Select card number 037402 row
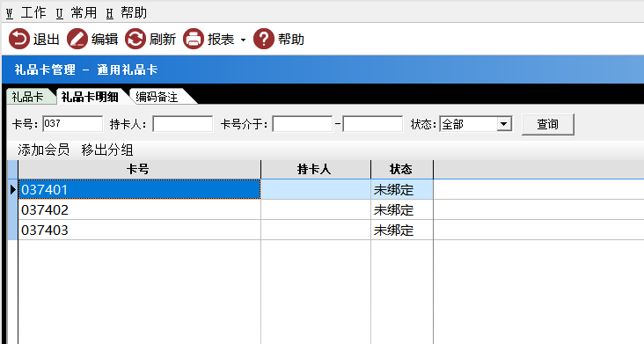The width and height of the screenshot is (644, 344). (x=140, y=209)
